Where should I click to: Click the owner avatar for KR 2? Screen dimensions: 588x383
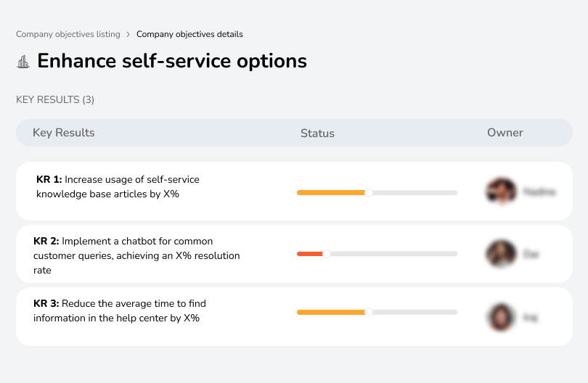(500, 254)
